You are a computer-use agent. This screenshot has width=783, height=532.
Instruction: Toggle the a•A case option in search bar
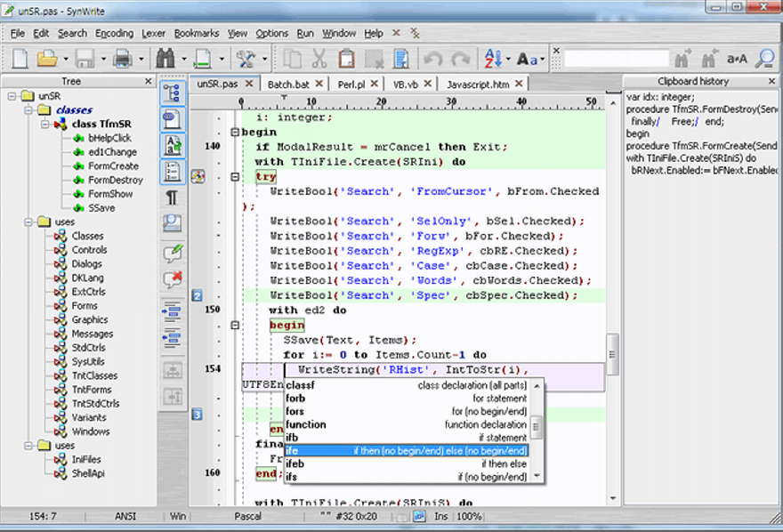coord(737,60)
